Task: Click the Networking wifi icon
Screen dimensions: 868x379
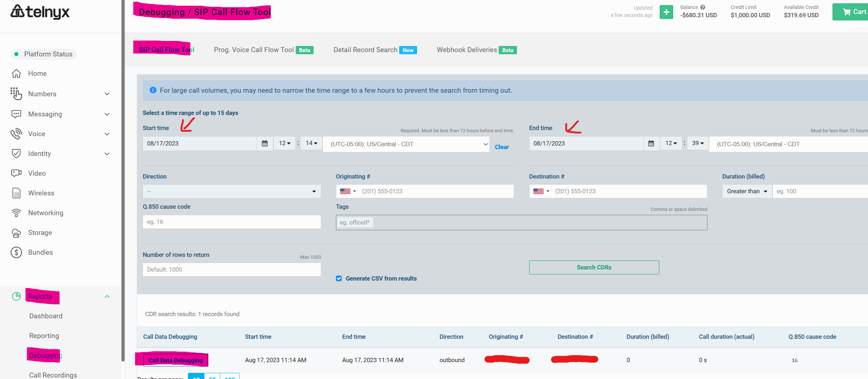Action: point(16,213)
